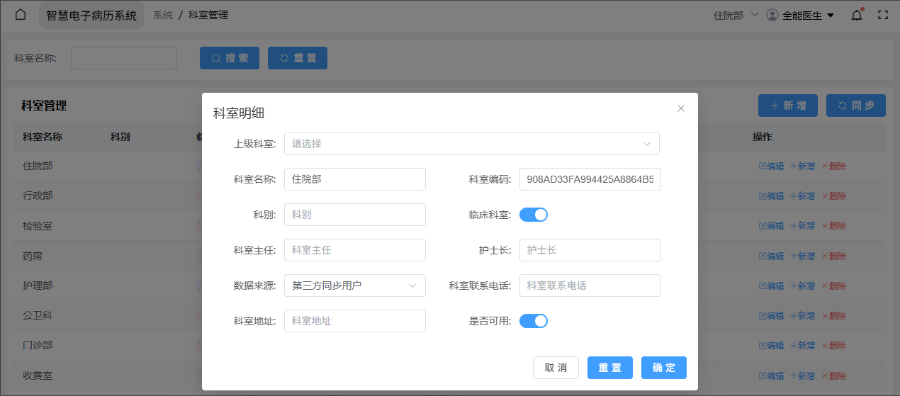The width and height of the screenshot is (900, 396).
Task: Click the 搜索 button
Action: pos(230,58)
